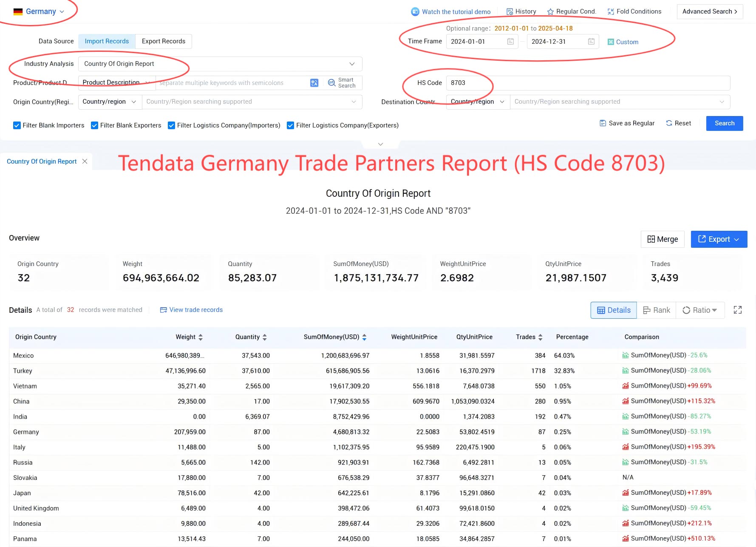Click Watch the tutorial demo link
Viewport: 756px width, 547px height.
456,12
